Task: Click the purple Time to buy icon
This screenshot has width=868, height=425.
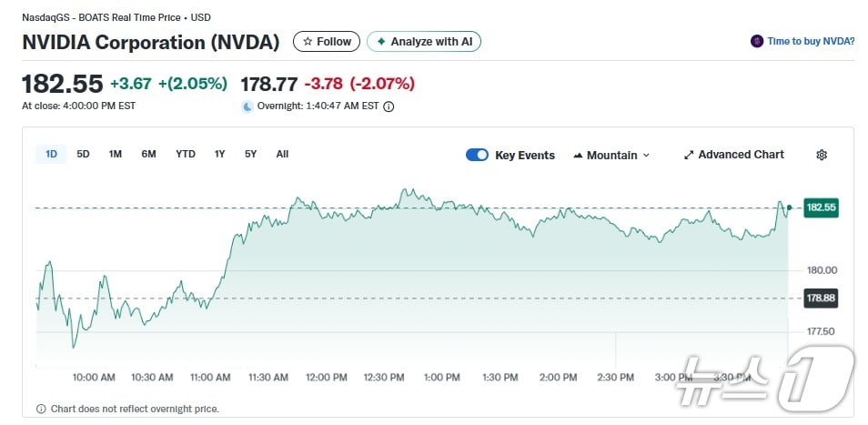Action: click(756, 41)
